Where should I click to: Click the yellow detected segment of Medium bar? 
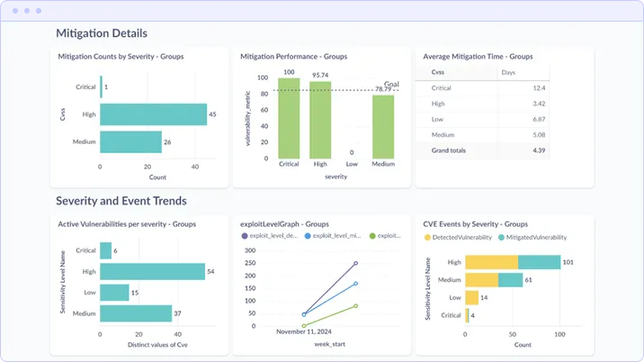click(481, 280)
